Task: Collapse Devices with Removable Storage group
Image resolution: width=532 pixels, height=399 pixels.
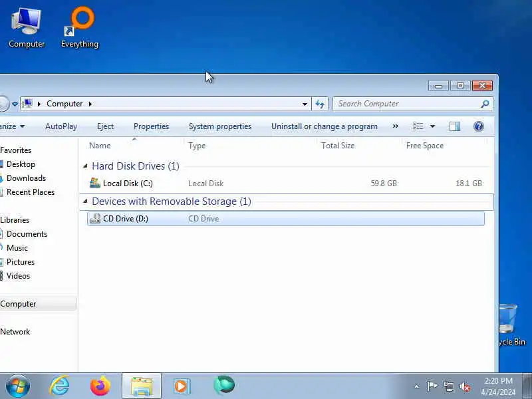Action: click(85, 201)
